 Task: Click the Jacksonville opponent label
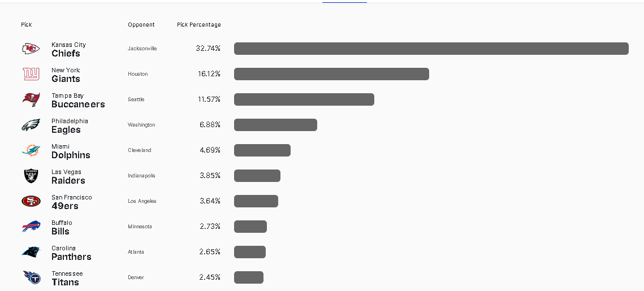[x=142, y=49]
